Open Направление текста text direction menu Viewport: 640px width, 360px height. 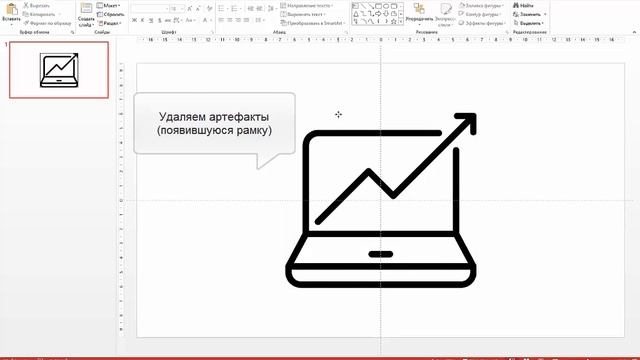coord(307,5)
